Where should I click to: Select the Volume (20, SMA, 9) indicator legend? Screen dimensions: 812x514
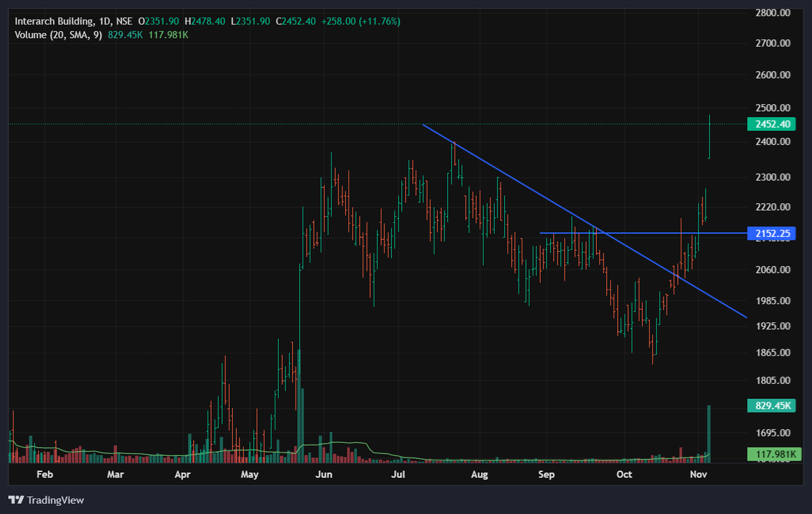pos(58,35)
